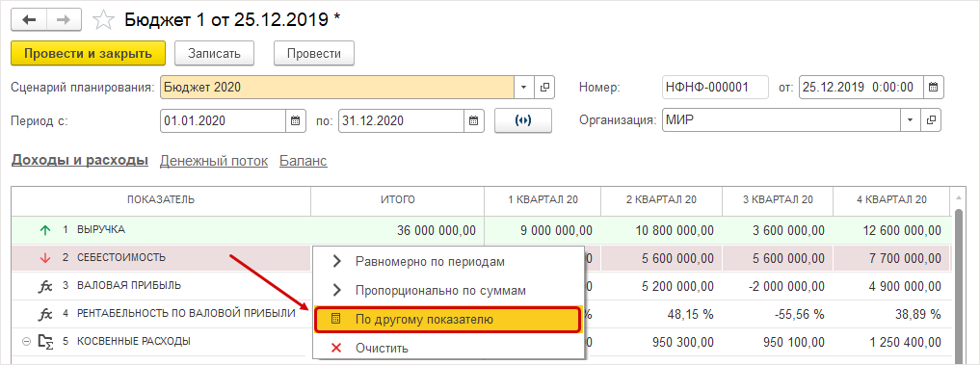Select profitability cell 48,15 %
The width and height of the screenshot is (980, 365).
pyautogui.click(x=661, y=314)
